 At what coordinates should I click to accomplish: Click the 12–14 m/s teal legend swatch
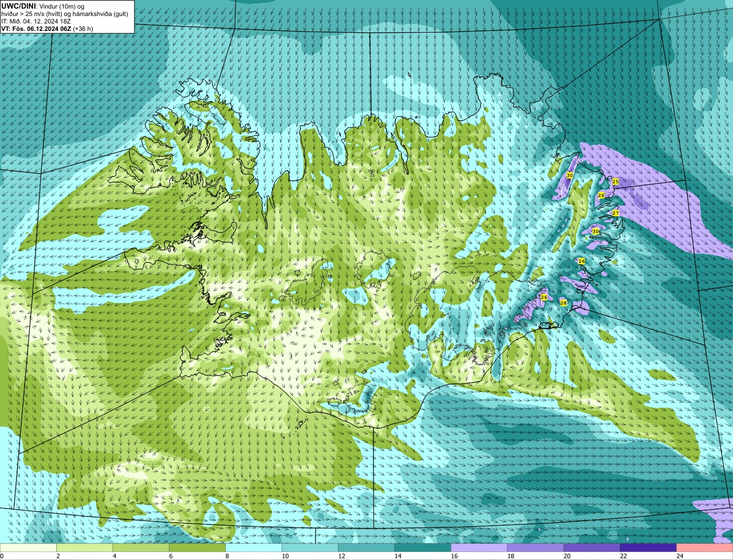[366, 548]
